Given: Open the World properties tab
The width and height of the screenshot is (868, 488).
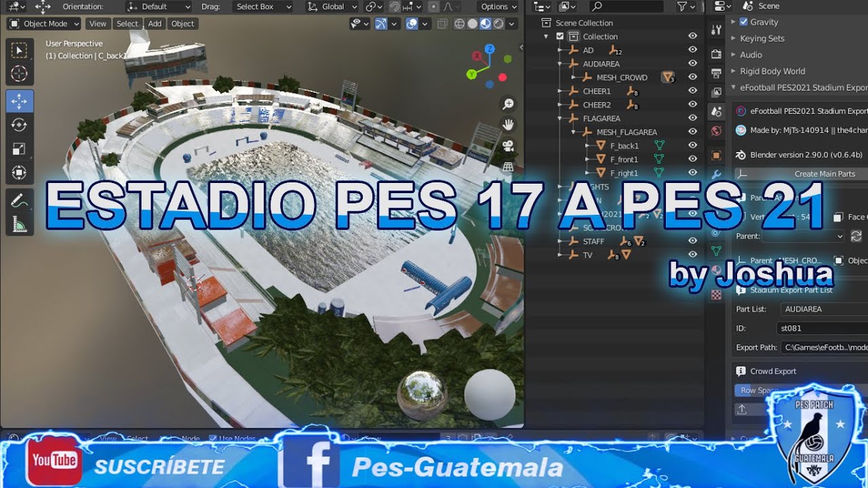Looking at the screenshot, I should 716,131.
